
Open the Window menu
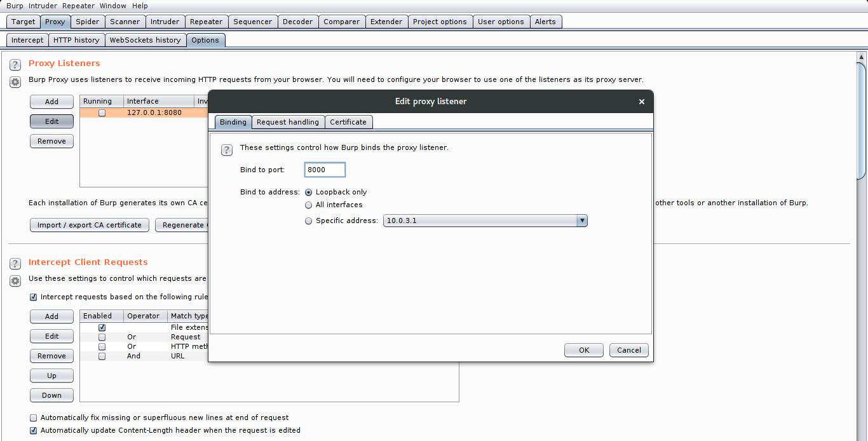(112, 6)
